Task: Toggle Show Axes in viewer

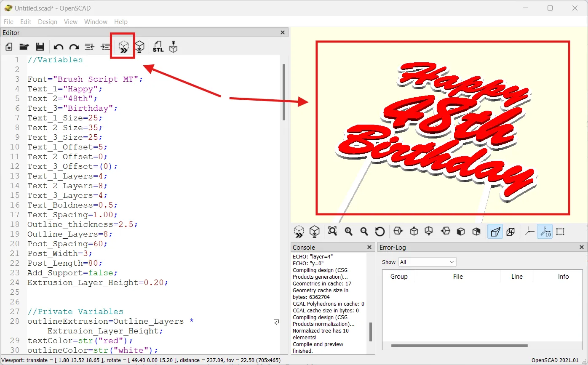Action: tap(529, 232)
